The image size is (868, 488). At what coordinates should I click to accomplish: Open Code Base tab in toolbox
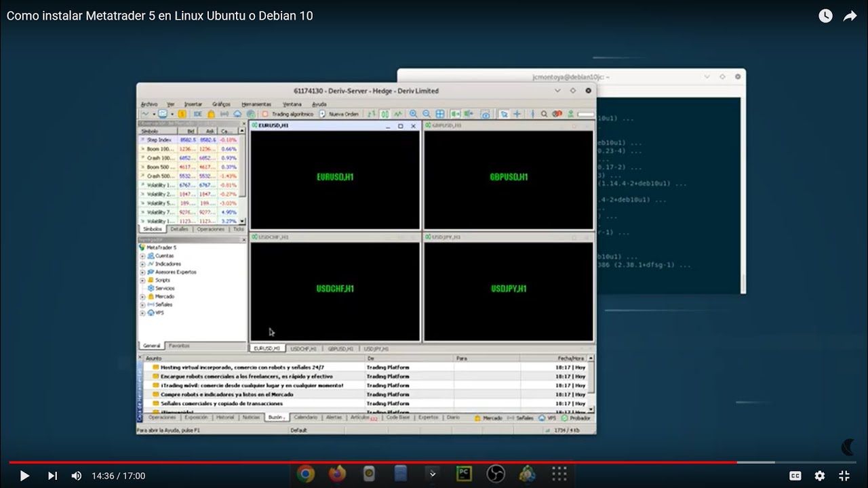click(x=398, y=418)
